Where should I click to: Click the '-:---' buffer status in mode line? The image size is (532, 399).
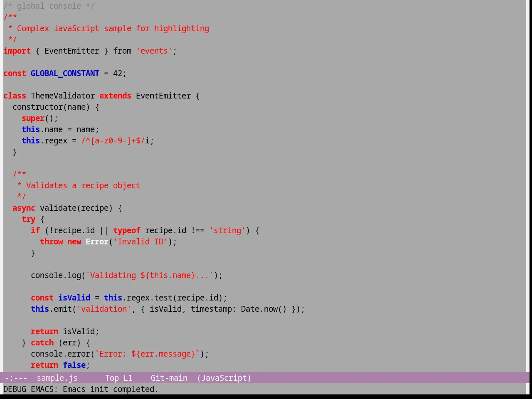point(16,378)
